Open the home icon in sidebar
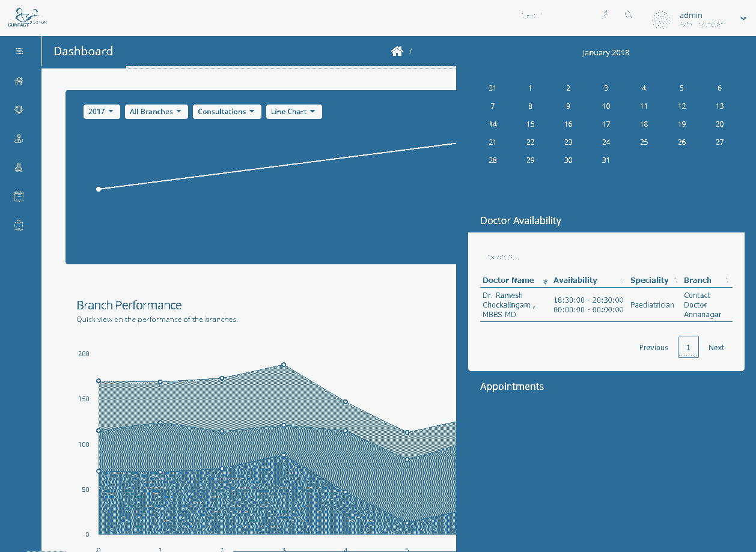This screenshot has width=756, height=552. click(x=19, y=81)
